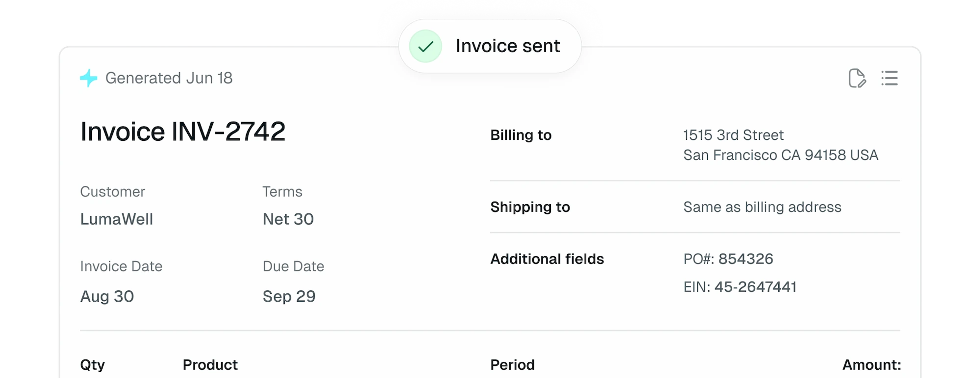Open the Invoice Date Aug 30 picker

[x=107, y=296]
